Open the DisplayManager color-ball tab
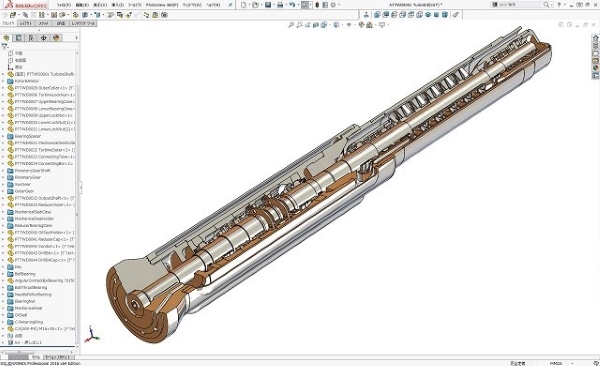Viewport: 600px width, 366px height. click(x=56, y=38)
